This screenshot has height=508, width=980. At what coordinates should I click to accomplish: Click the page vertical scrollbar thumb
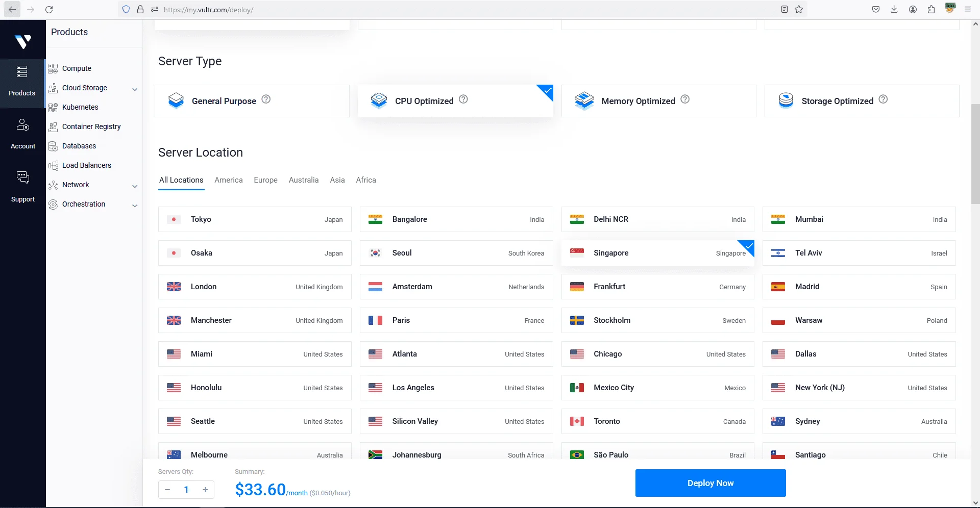tap(975, 153)
